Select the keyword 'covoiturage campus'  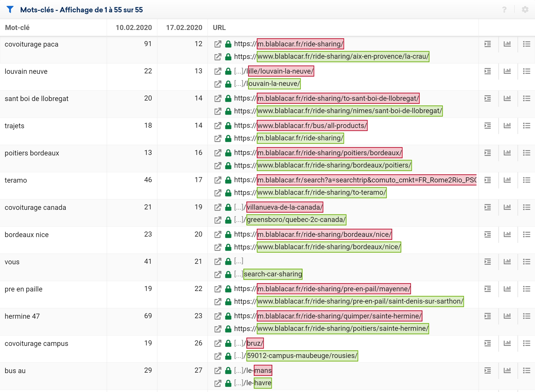[x=36, y=344]
